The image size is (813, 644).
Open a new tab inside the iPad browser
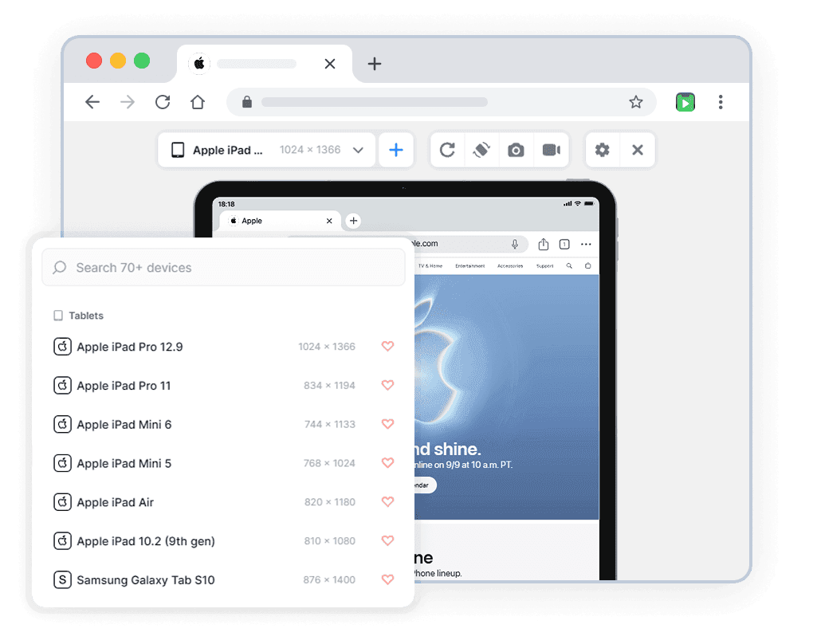coord(354,221)
